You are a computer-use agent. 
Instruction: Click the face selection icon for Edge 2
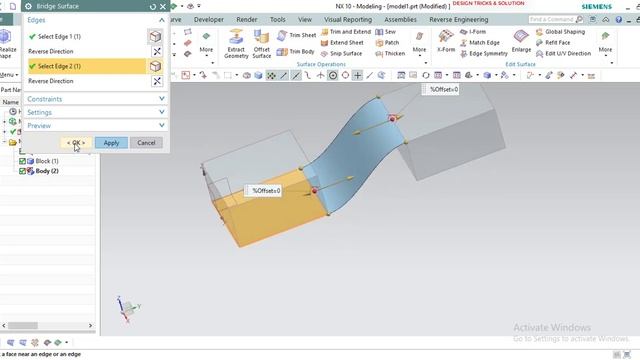coord(155,66)
